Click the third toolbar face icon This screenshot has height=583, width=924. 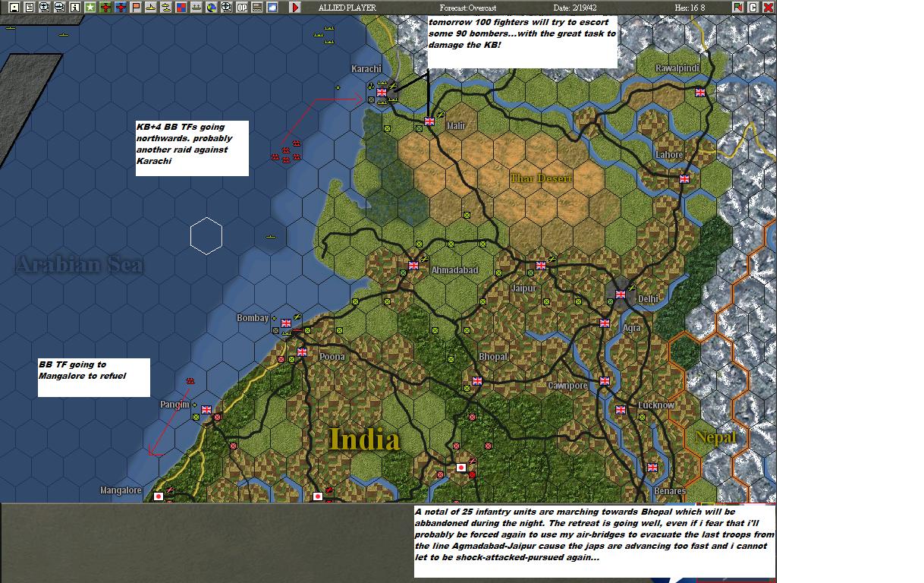pos(45,8)
